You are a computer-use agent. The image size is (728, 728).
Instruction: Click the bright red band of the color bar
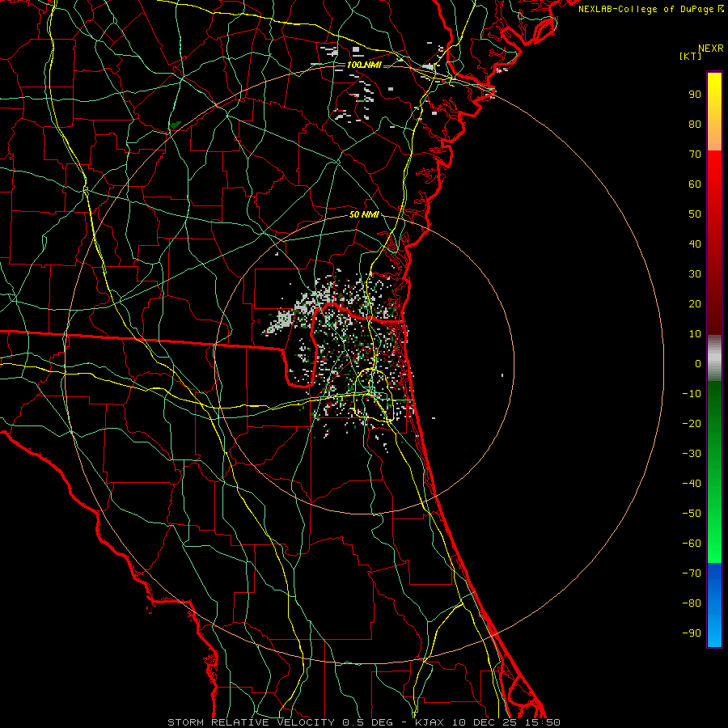pyautogui.click(x=714, y=171)
